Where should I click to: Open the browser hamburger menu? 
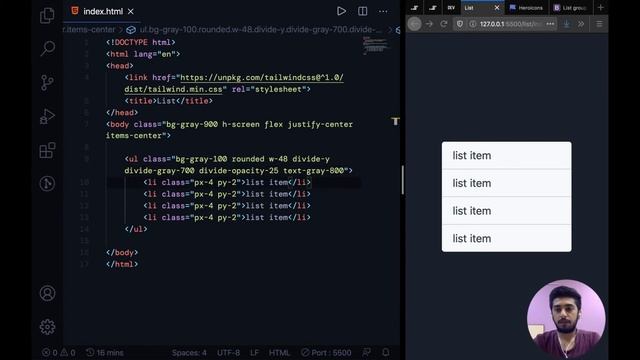pos(599,24)
